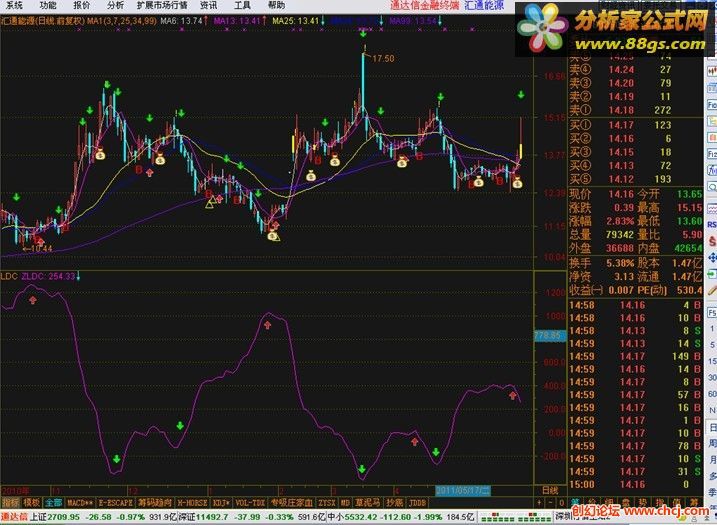Image resolution: width=717 pixels, height=525 pixels.
Task: Click the green exit arrow sidebar icon
Action: (x=712, y=274)
